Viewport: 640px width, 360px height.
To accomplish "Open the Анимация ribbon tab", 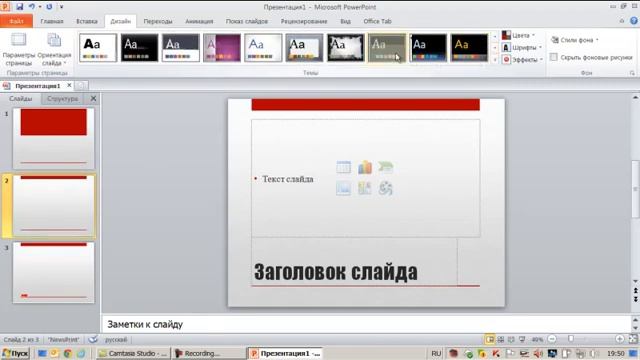I will click(x=199, y=21).
